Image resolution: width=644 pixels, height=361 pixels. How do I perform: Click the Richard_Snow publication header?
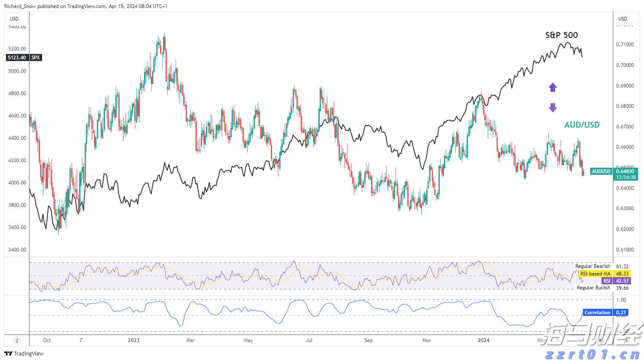84,6
